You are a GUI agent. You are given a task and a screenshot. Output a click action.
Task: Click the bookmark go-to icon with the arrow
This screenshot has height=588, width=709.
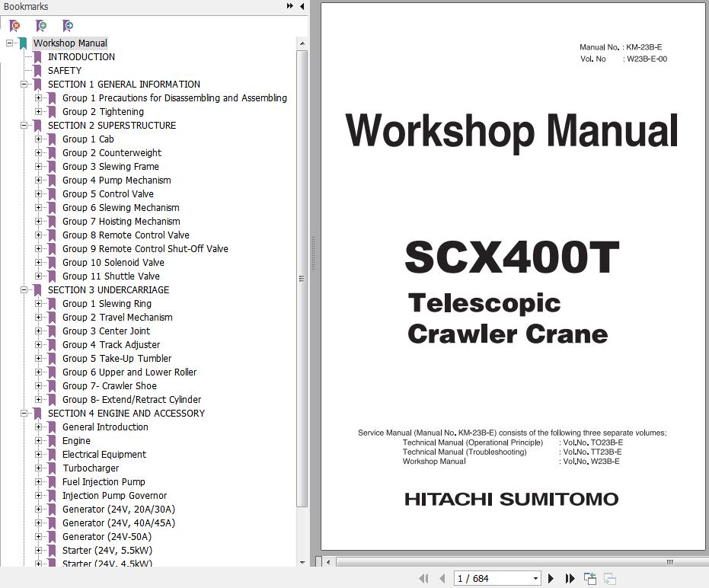pyautogui.click(x=68, y=26)
